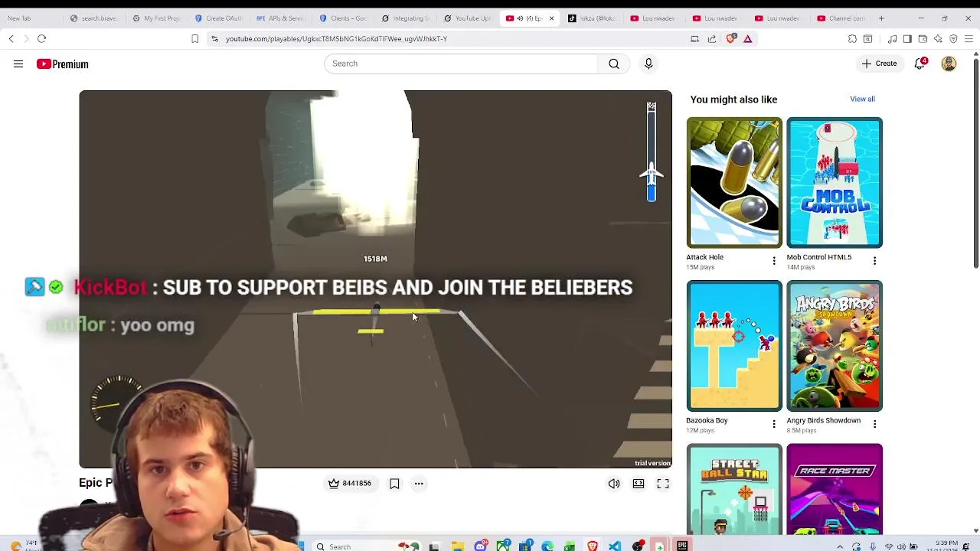980x551 pixels.
Task: Open options menu for Attack Hole
Action: coord(774,261)
